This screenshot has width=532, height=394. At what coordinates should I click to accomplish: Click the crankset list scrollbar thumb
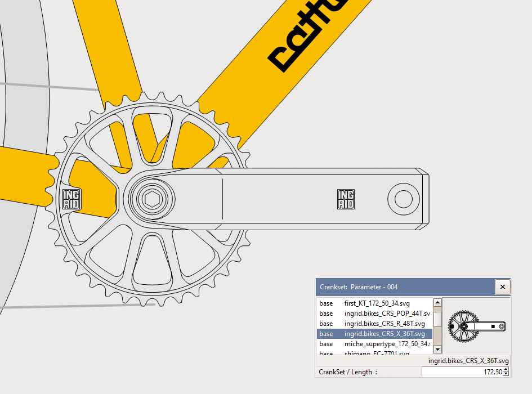coord(437,319)
